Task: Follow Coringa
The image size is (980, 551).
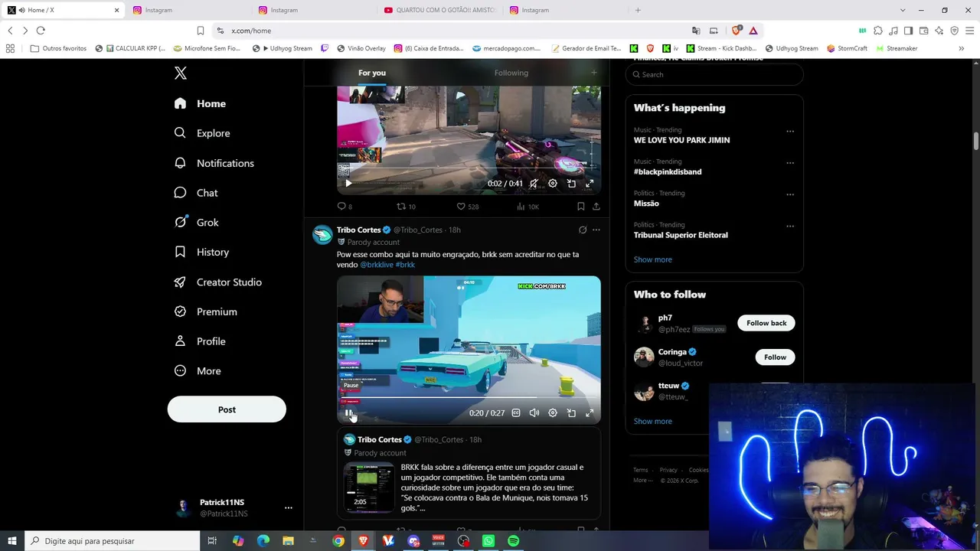Action: (775, 357)
